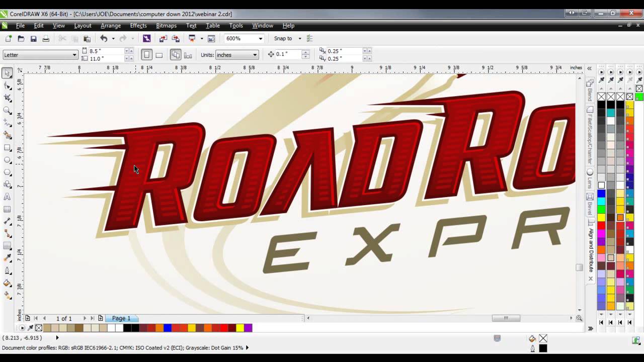The image size is (644, 362).
Task: Set page to portrait orientation
Action: (x=146, y=55)
